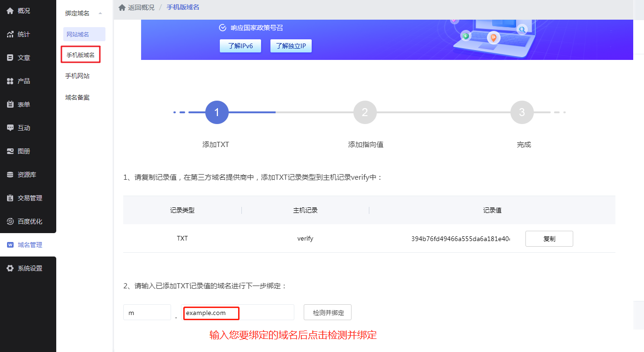Click the 记录值 column header
644x352 pixels.
pyautogui.click(x=492, y=210)
